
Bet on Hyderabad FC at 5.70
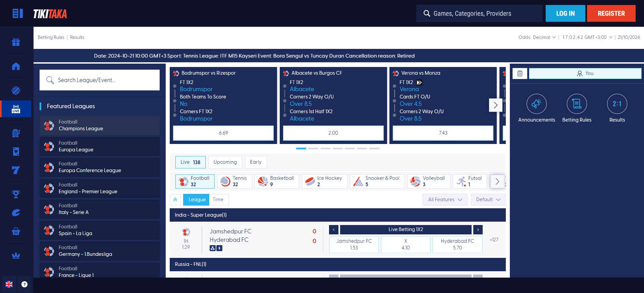[x=457, y=244]
